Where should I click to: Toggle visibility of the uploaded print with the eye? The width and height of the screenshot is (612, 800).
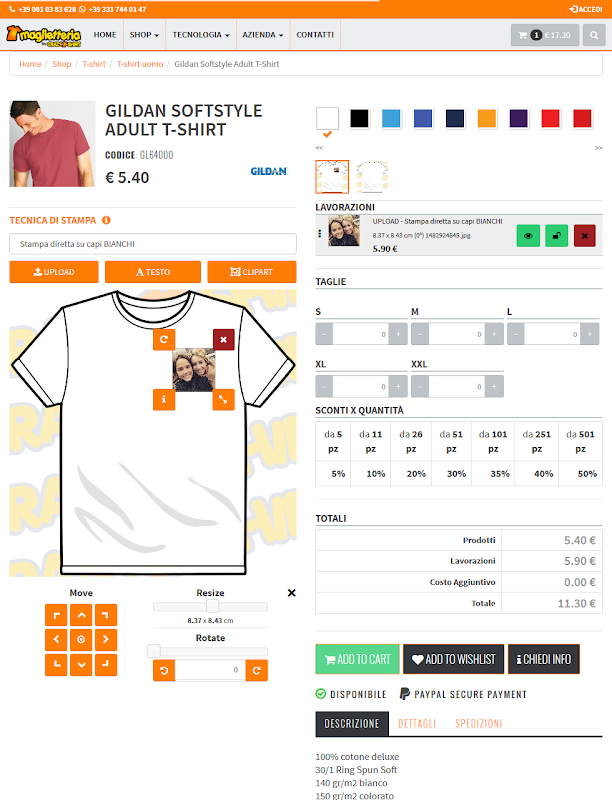click(528, 236)
